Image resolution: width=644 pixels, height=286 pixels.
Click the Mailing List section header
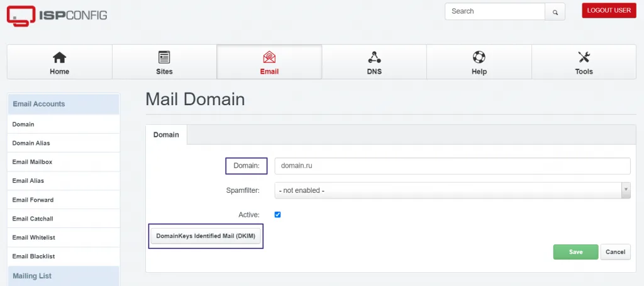64,276
